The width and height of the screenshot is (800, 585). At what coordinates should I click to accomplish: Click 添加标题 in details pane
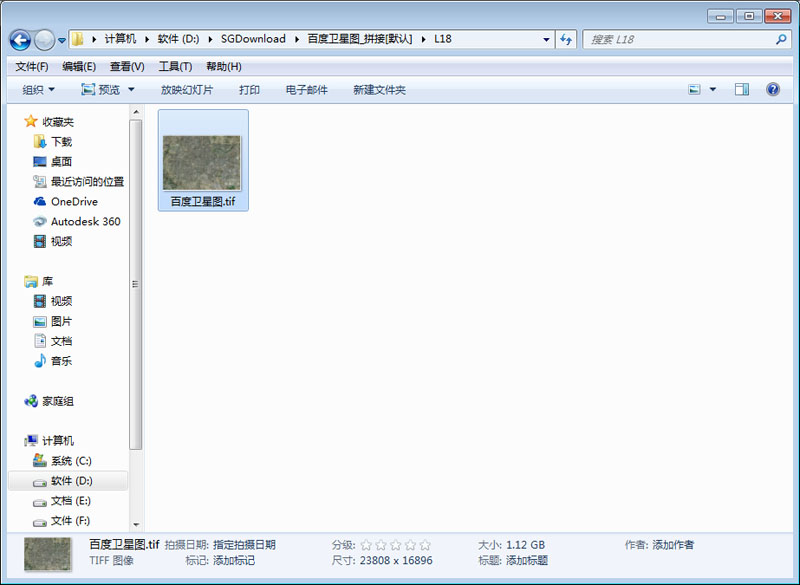pos(527,561)
